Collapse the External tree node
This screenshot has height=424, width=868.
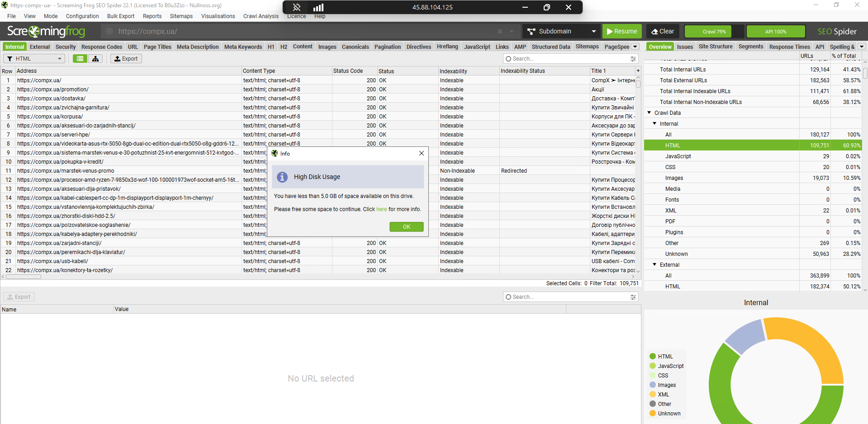click(655, 264)
